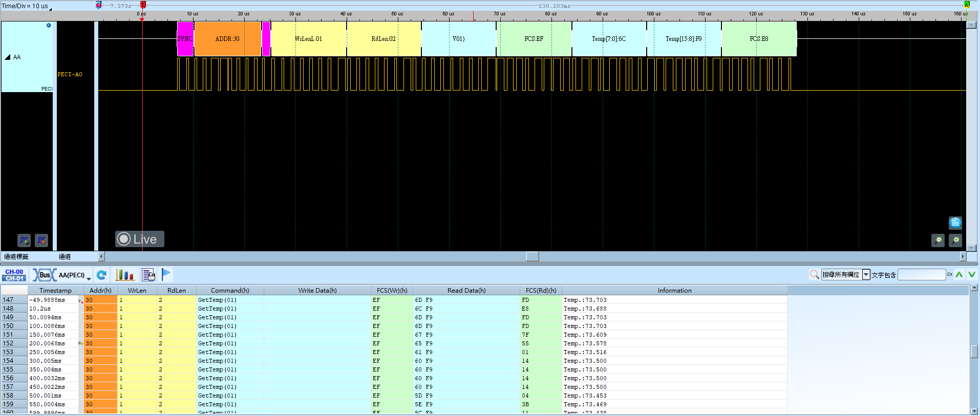The height and width of the screenshot is (416, 980).
Task: Click the Temp[7:0]:6C decode segment
Action: click(609, 39)
